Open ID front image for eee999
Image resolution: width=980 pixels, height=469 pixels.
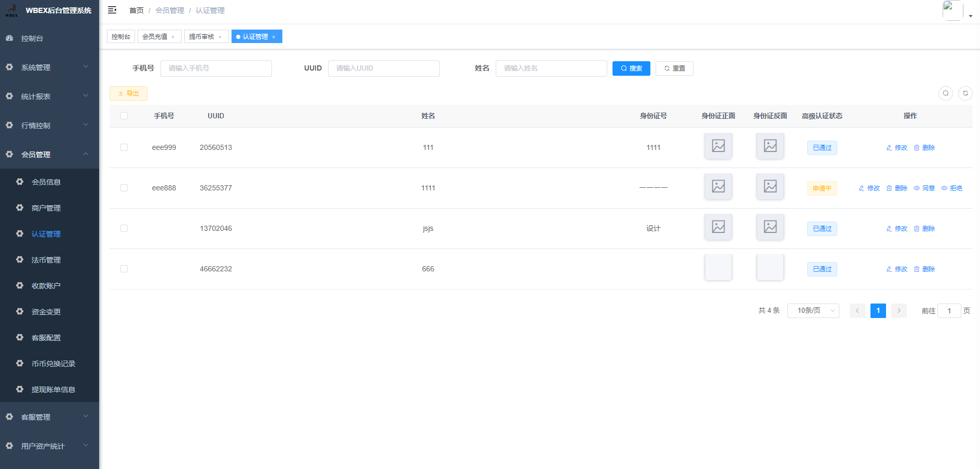(718, 146)
